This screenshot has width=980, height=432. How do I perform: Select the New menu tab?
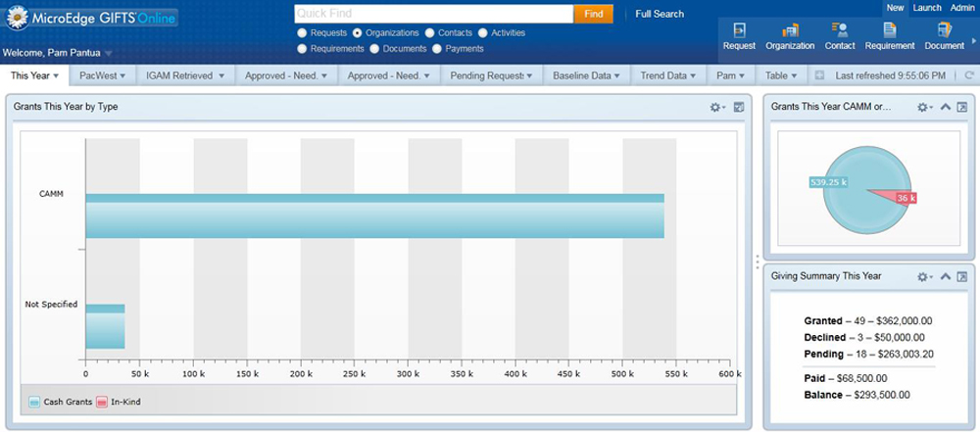[895, 8]
